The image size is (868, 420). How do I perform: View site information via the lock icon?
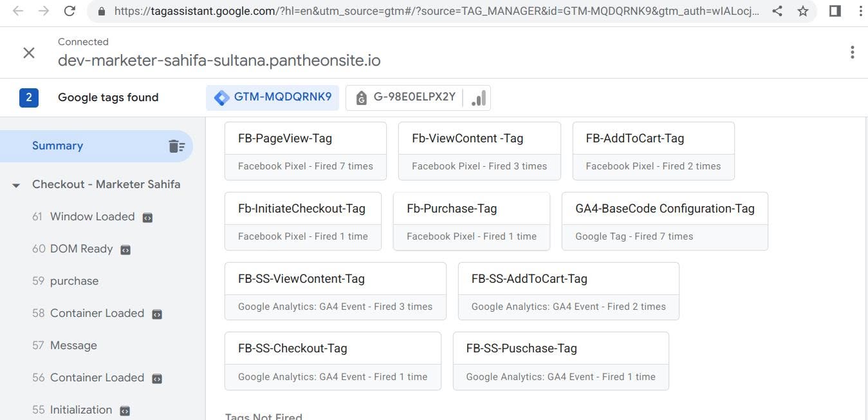(100, 11)
